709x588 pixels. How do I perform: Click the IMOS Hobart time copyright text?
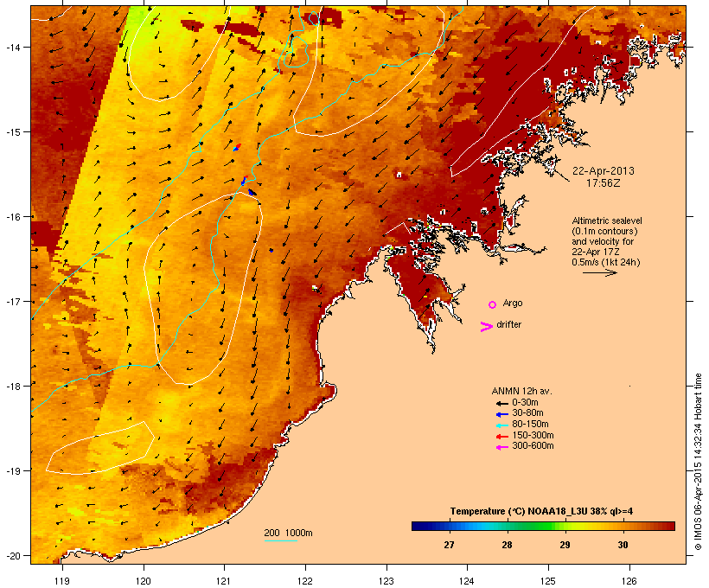(698, 462)
